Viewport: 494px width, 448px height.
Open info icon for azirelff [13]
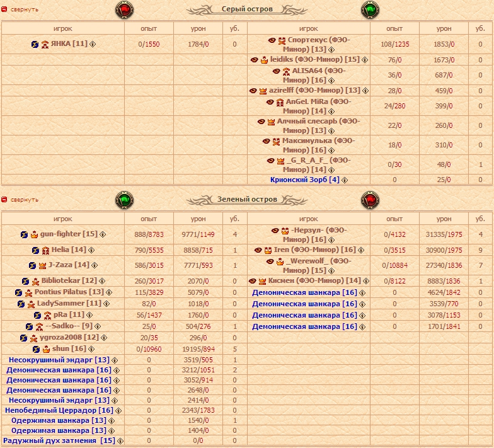click(365, 91)
